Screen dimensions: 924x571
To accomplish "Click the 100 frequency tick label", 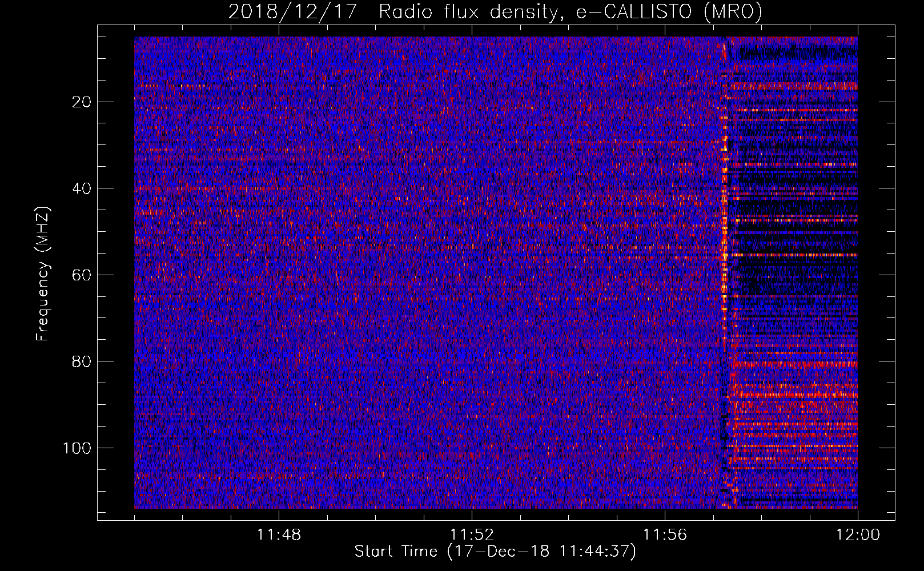I will click(x=77, y=448).
